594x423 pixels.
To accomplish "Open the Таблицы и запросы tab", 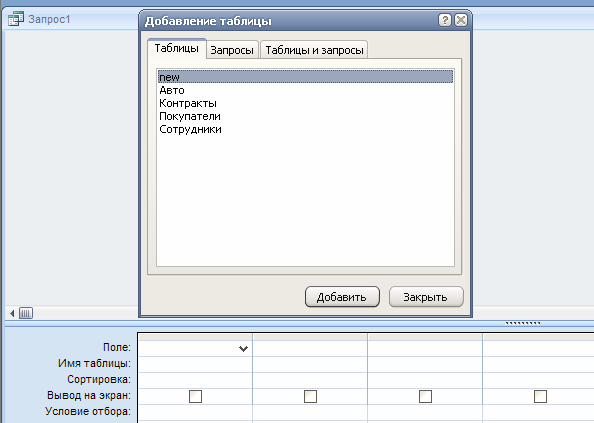I will (x=314, y=50).
